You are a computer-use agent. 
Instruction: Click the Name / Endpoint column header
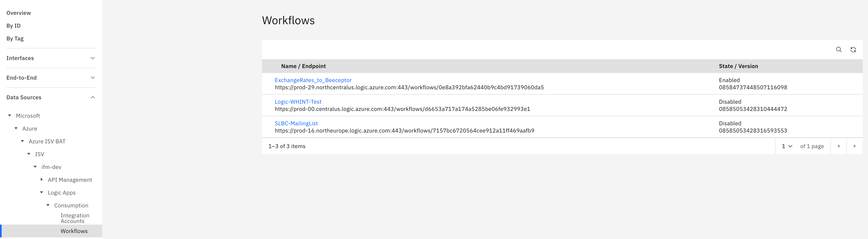point(303,66)
